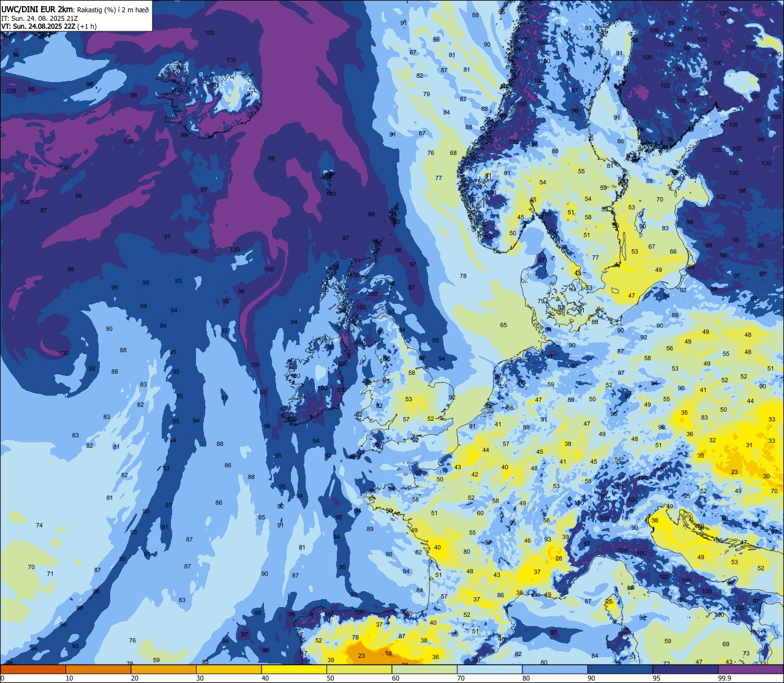The width and height of the screenshot is (784, 683).
Task: Click the 0–10 dark orange legend swatch
Action: click(33, 670)
